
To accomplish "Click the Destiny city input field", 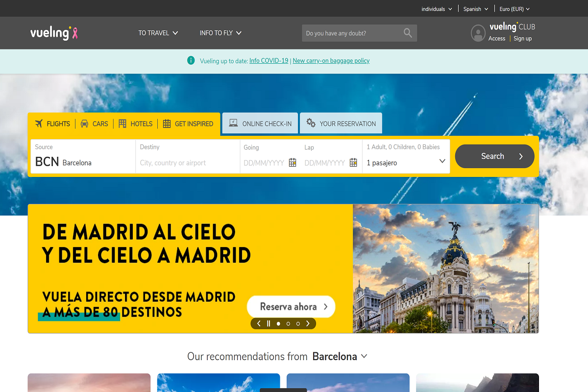I will coord(188,156).
